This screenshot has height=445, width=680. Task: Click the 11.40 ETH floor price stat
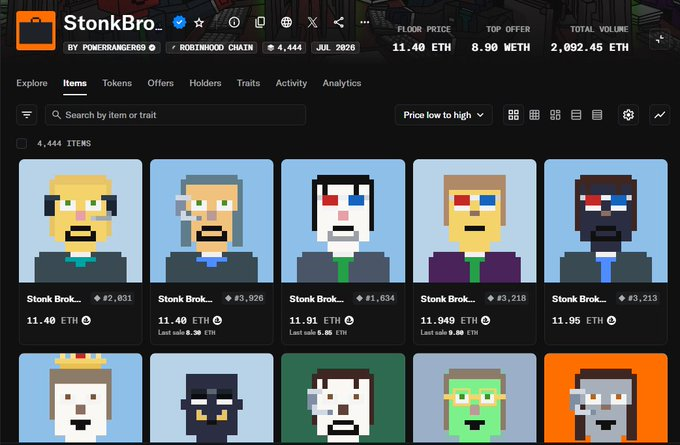422,47
